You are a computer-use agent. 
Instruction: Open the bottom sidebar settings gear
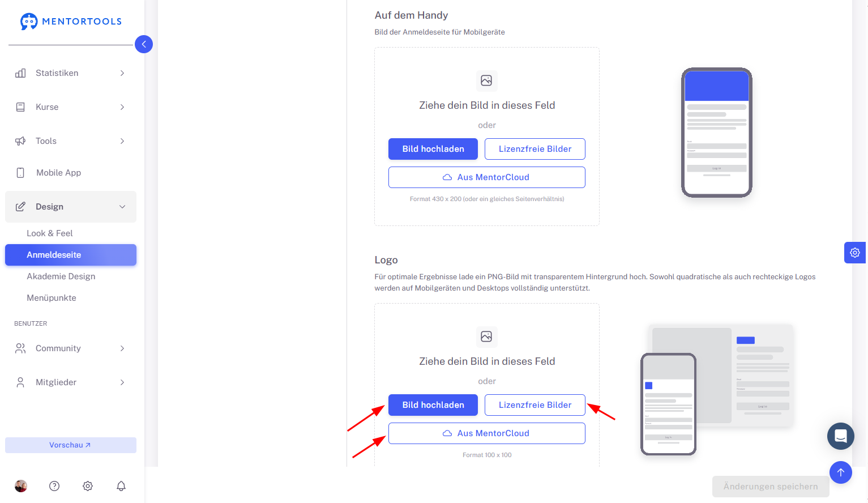(x=88, y=486)
